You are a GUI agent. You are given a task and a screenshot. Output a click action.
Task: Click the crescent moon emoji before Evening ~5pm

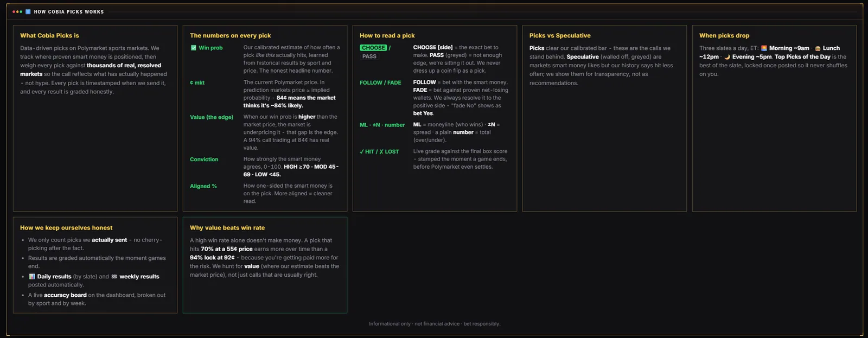(727, 57)
